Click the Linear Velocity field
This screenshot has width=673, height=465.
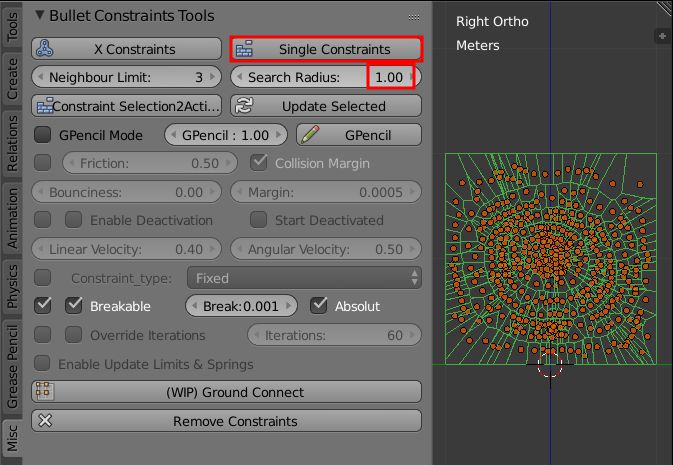(126, 249)
